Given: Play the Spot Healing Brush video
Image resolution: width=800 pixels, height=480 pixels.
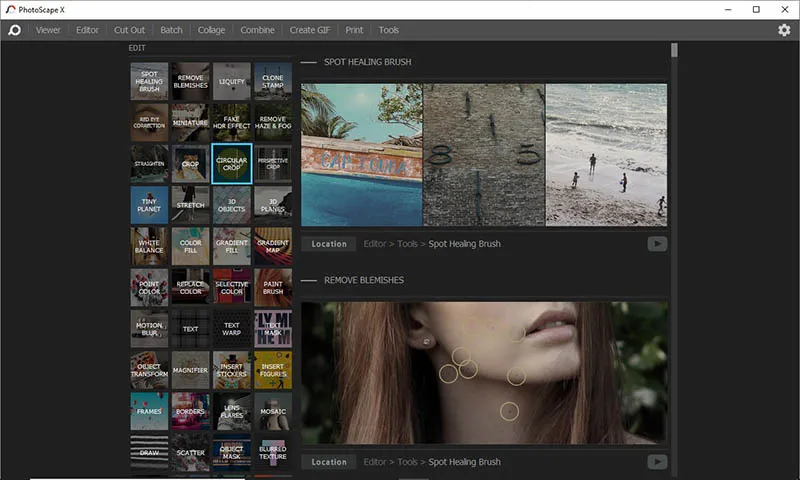Looking at the screenshot, I should [x=657, y=243].
